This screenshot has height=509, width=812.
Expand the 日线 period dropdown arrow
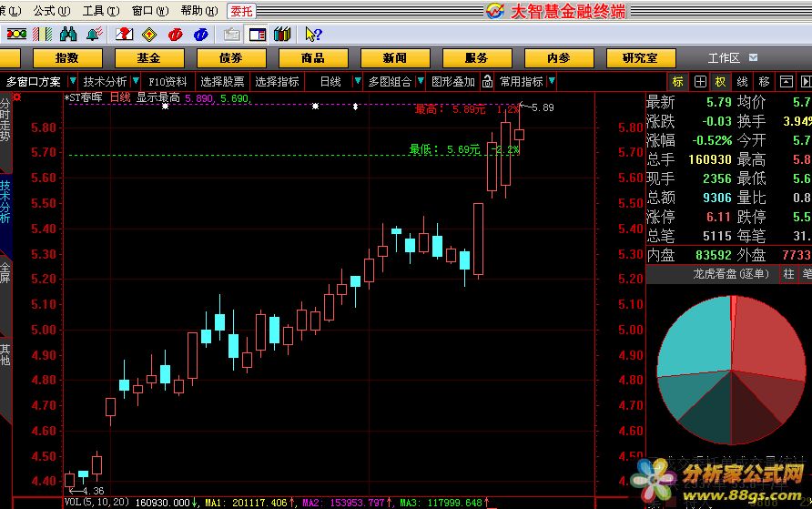click(x=358, y=81)
